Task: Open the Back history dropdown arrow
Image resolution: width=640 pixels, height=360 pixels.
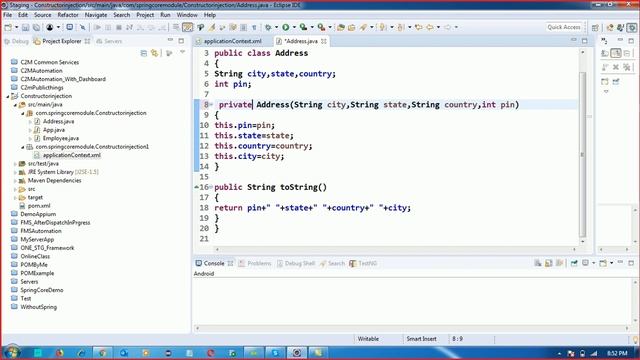Action: pyautogui.click(x=438, y=27)
